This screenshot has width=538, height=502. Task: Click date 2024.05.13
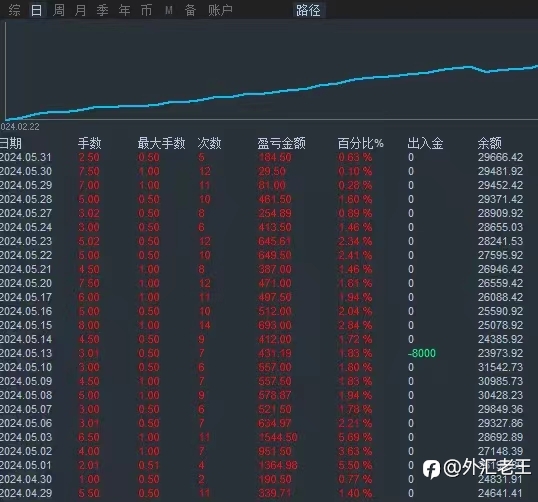(26, 353)
